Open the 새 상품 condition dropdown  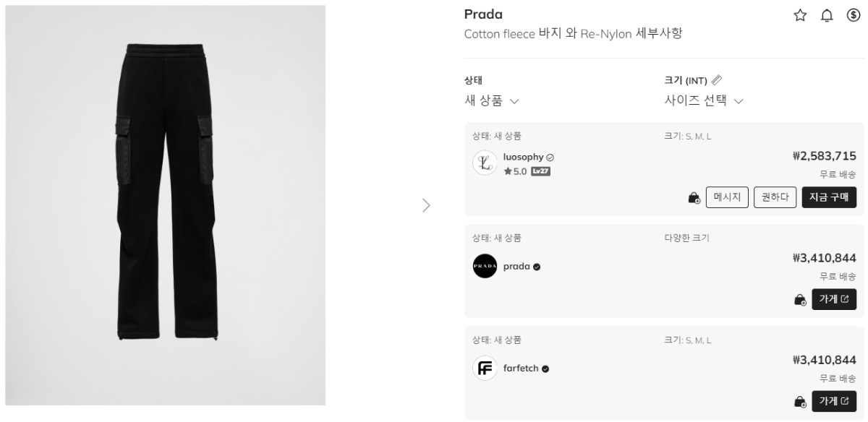tap(492, 100)
